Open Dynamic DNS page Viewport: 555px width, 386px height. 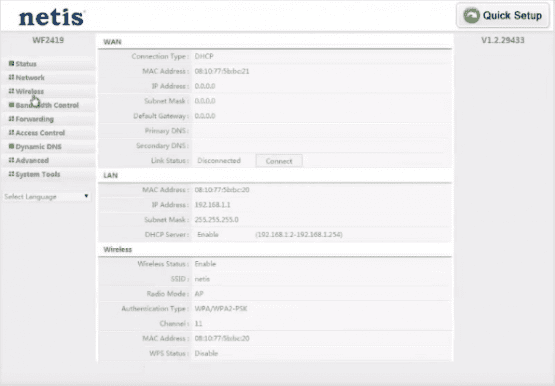39,146
